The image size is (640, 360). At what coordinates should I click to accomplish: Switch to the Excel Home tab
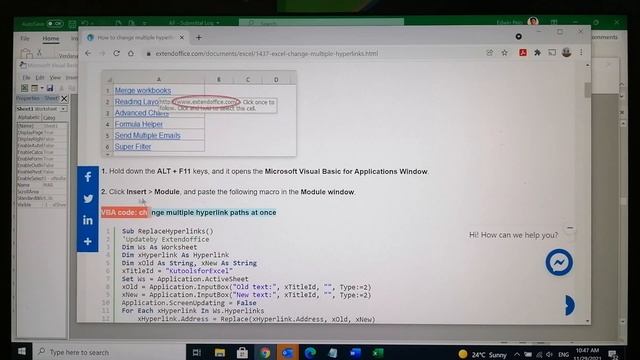point(51,38)
